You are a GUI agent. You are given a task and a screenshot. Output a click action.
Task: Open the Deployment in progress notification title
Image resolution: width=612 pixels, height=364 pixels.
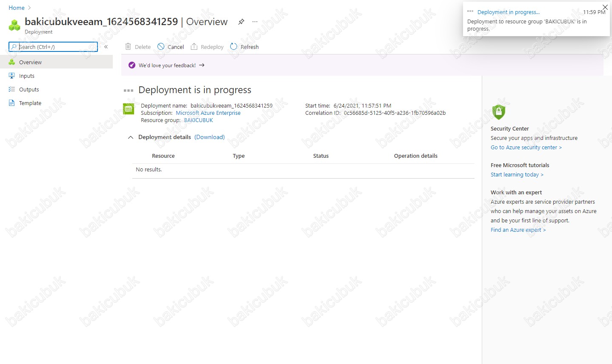click(x=509, y=12)
